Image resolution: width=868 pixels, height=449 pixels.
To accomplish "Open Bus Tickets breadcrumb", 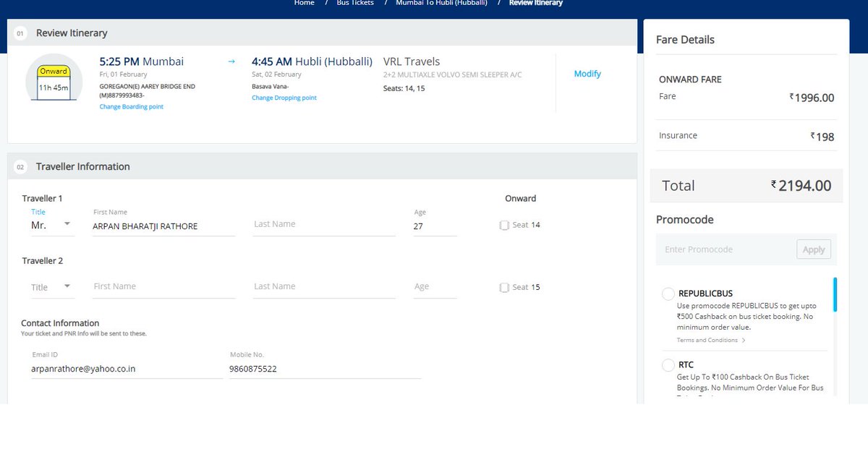I will [x=355, y=3].
